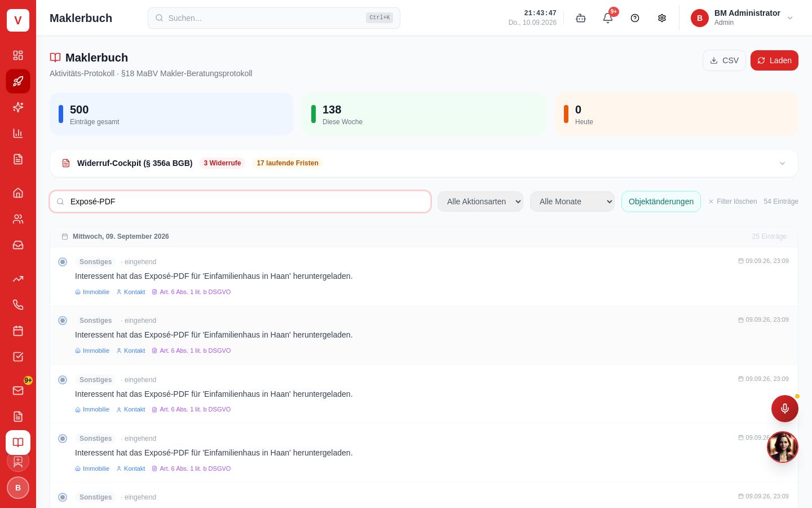The width and height of the screenshot is (812, 508).
Task: Expand the Widerruf-Cockpit panel chevron
Action: click(782, 163)
